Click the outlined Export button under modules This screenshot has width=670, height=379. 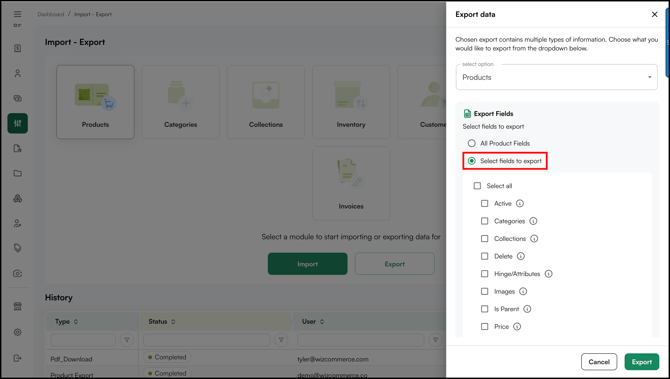(394, 264)
